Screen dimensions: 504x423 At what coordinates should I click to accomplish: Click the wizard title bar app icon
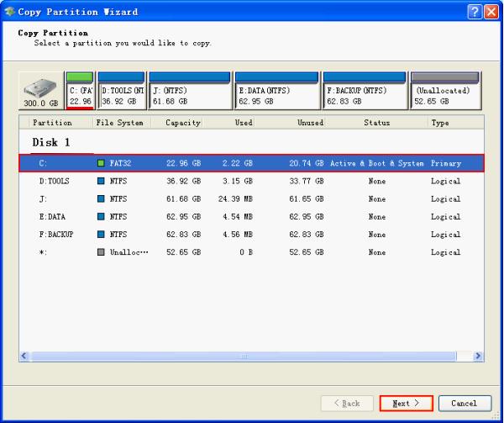pos(9,12)
